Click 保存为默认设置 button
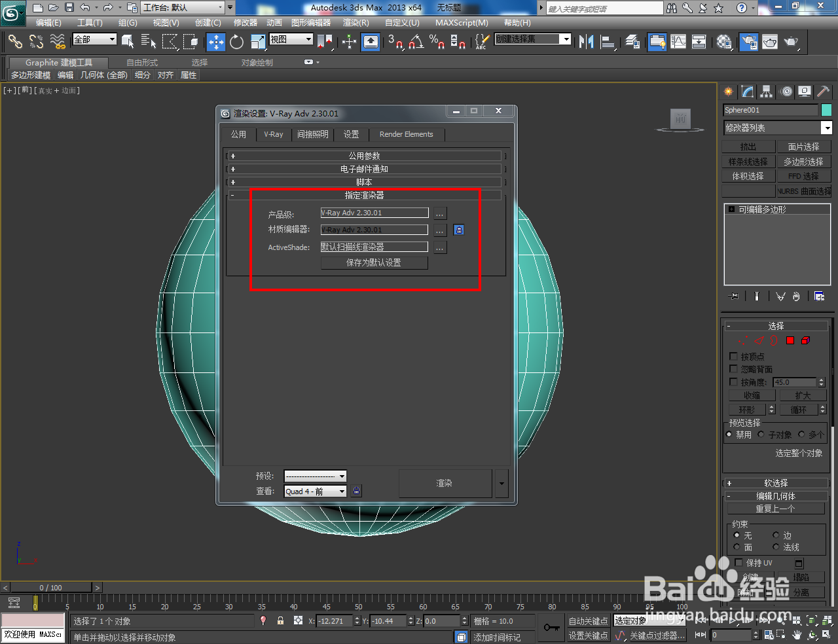Viewport: 838px width, 644px height. [374, 263]
